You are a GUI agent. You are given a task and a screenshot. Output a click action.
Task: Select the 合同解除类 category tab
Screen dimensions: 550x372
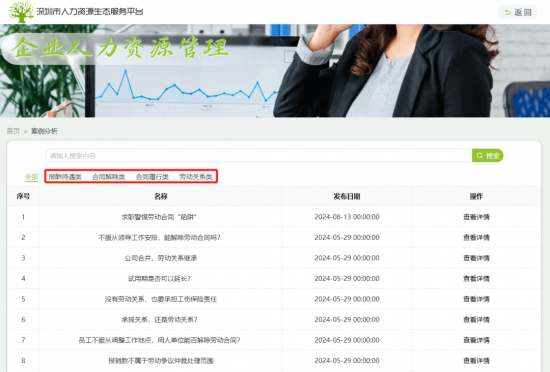point(108,177)
